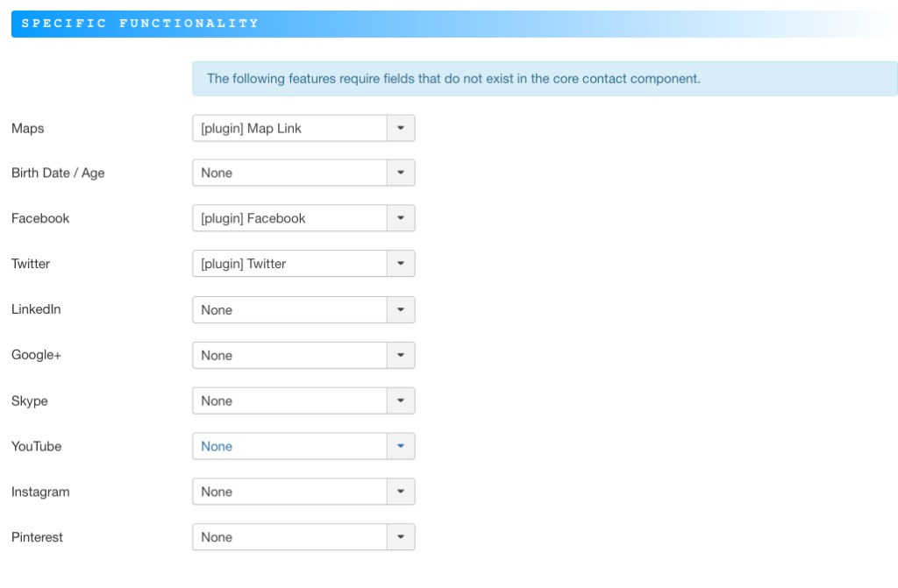This screenshot has height=588, width=898.
Task: Click the Instagram dropdown arrow
Action: tap(401, 492)
